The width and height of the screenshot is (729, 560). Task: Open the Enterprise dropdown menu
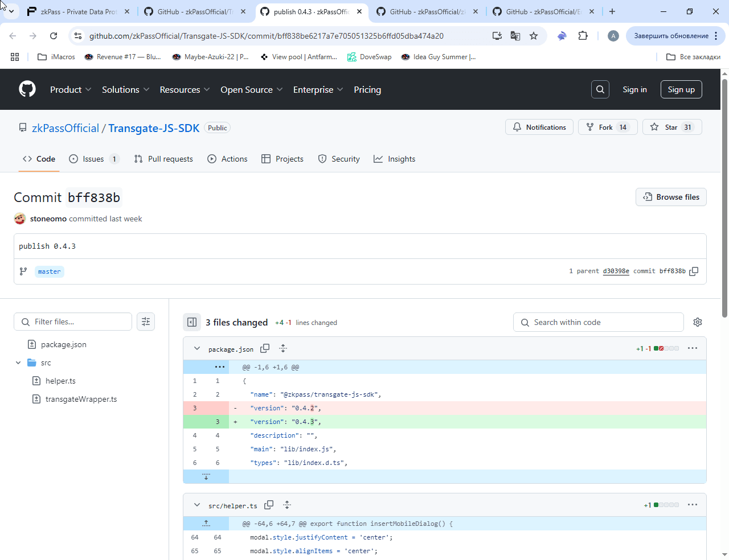point(318,89)
